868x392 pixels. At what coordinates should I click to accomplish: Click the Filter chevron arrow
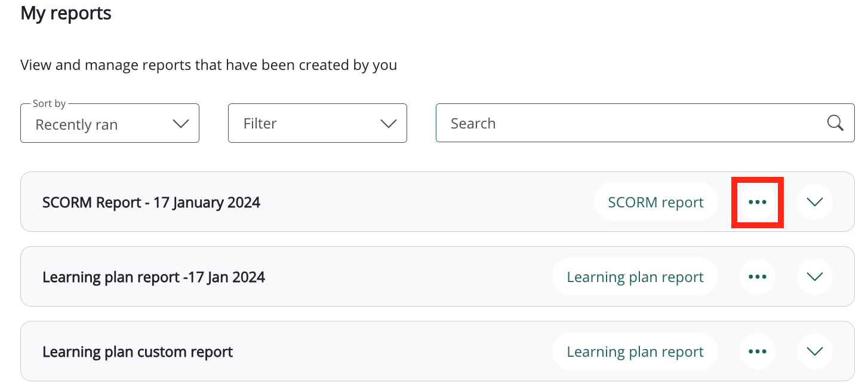(x=388, y=124)
